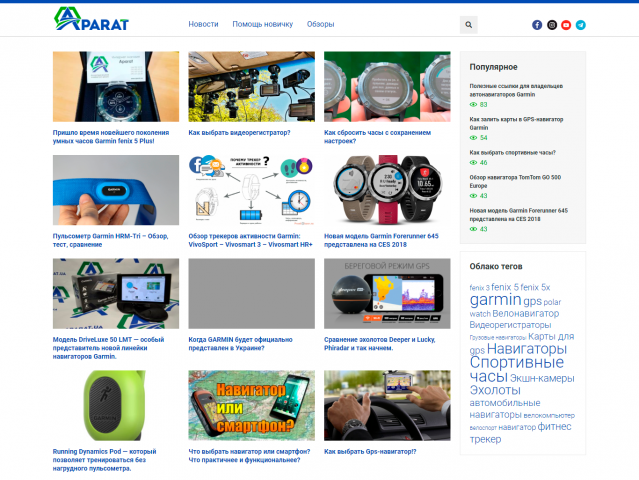Open Garmin fenix 5 Plus article link
The image size is (639, 480).
[x=111, y=137]
